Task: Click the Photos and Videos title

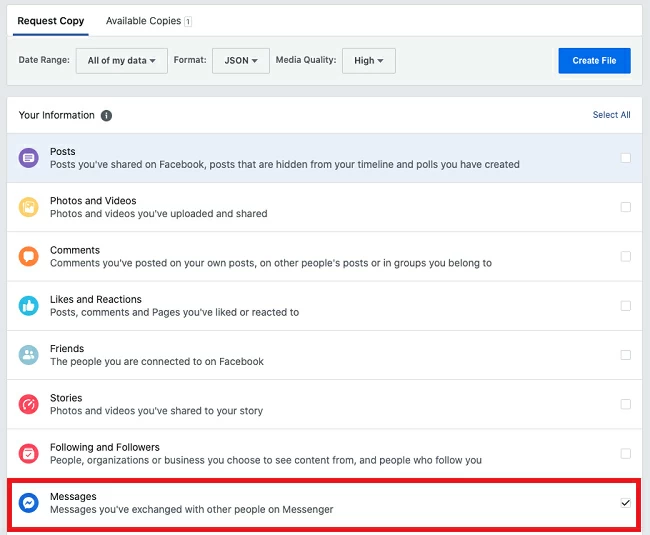Action: click(93, 201)
